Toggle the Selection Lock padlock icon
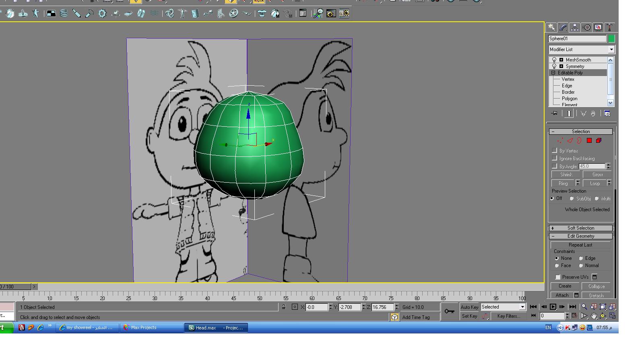Image resolution: width=644 pixels, height=362 pixels. point(284,307)
